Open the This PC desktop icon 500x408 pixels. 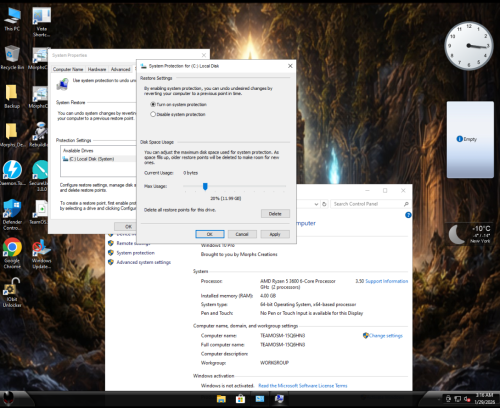[x=12, y=19]
